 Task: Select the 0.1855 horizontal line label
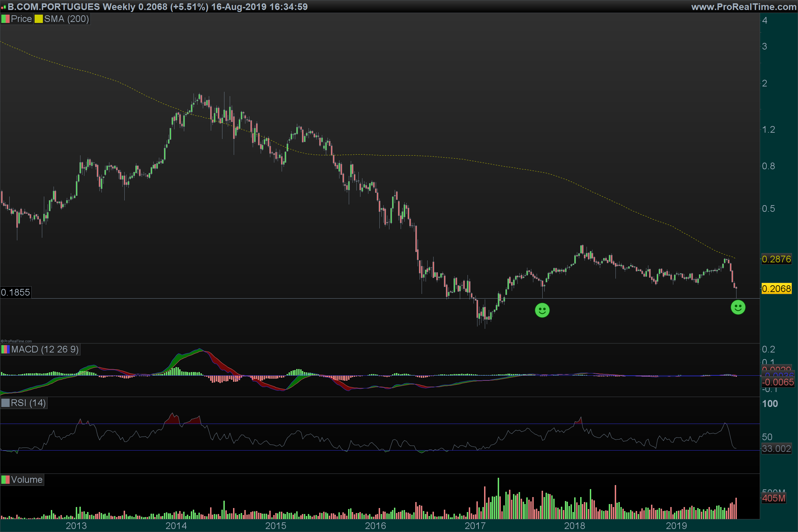(16, 293)
